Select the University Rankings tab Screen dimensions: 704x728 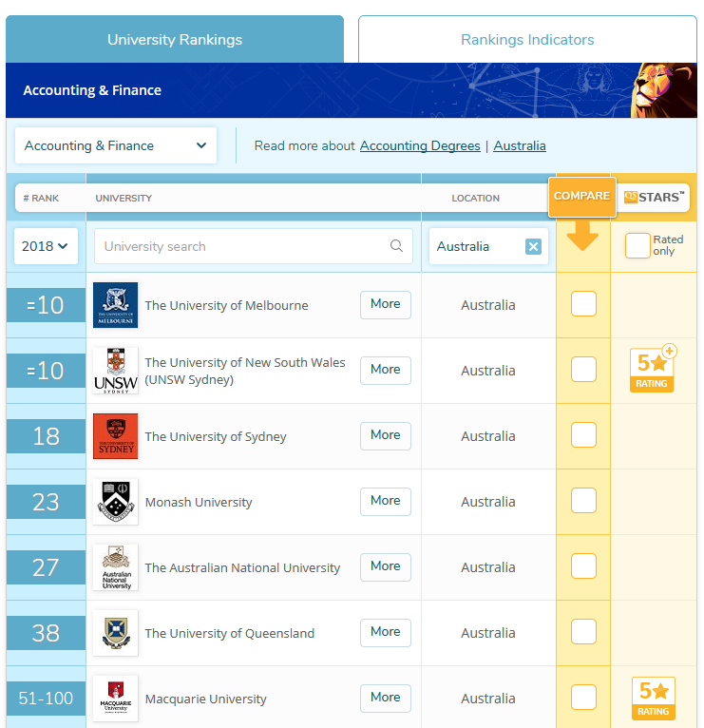[175, 40]
